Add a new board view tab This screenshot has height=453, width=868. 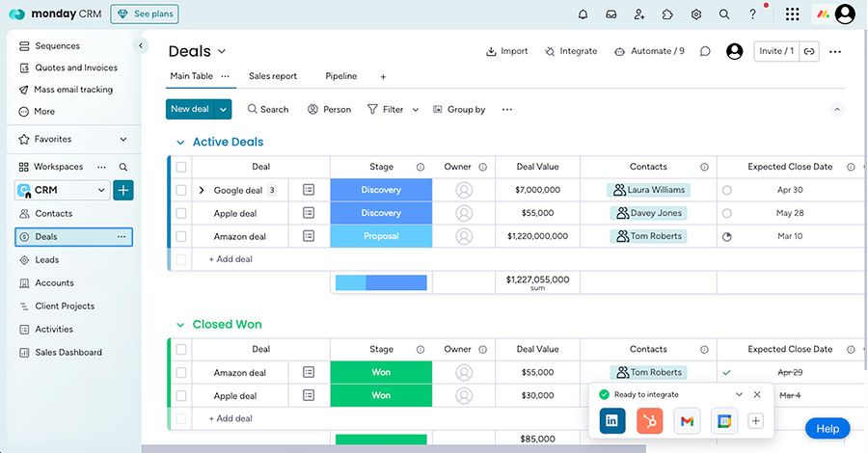click(x=383, y=77)
